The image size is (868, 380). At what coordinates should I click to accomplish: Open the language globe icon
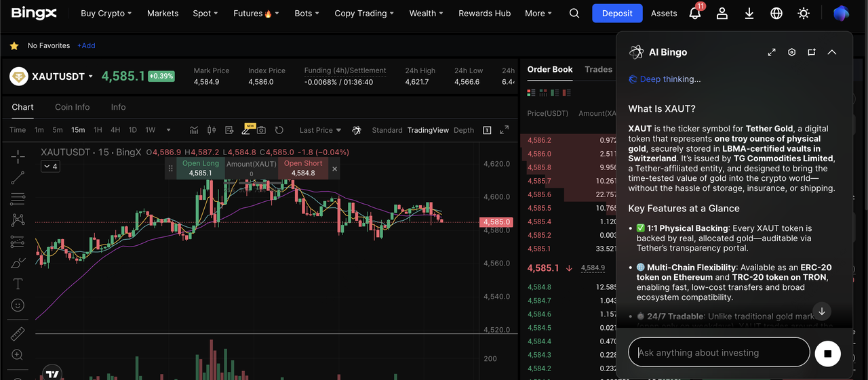776,14
